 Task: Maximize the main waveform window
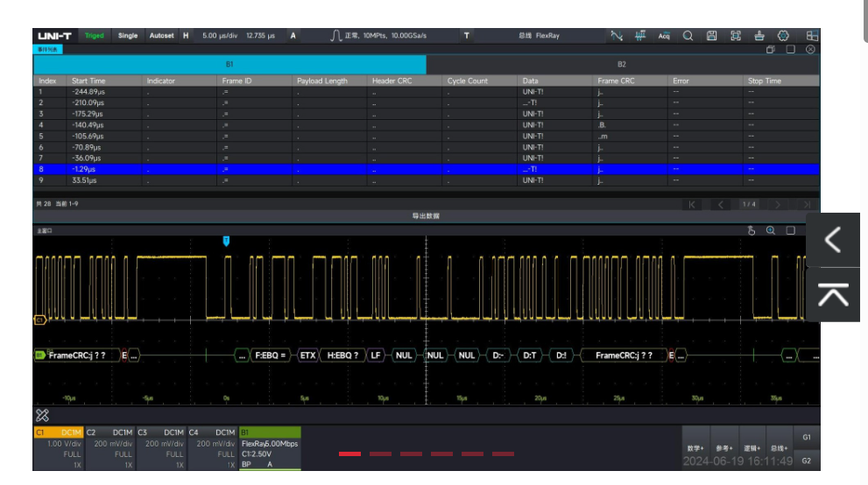point(791,230)
